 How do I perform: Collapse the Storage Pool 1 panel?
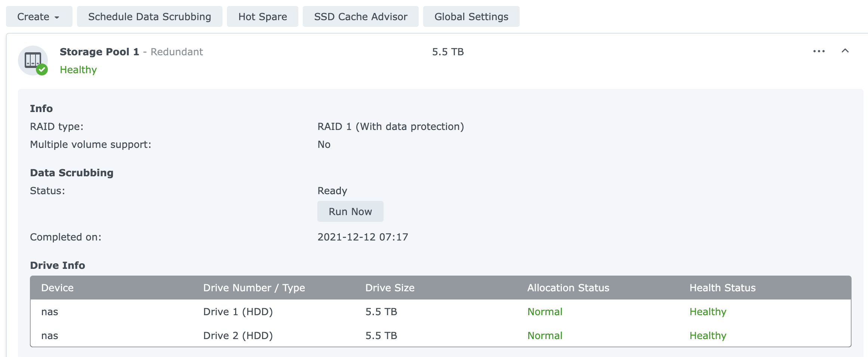[845, 51]
